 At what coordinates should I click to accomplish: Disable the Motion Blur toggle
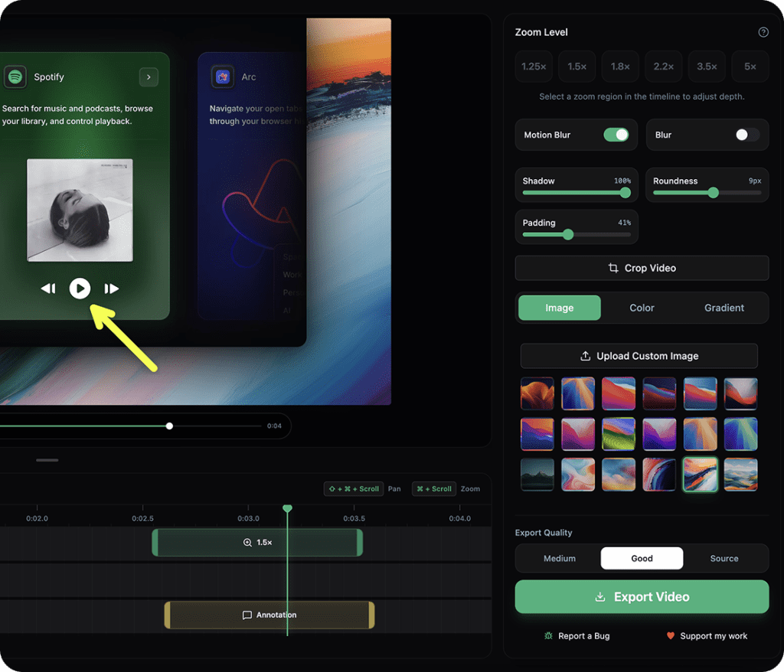(616, 135)
